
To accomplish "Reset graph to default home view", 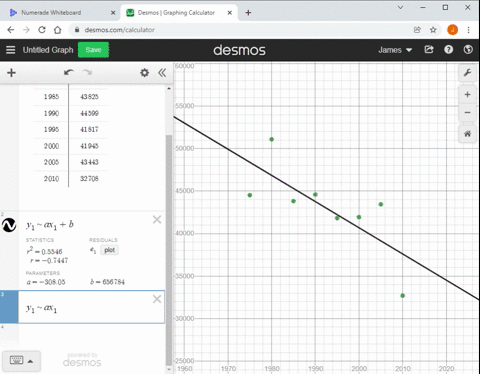I will click(467, 134).
